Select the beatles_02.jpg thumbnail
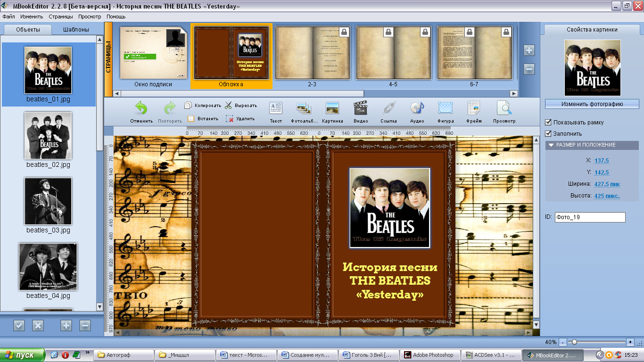This screenshot has width=644, height=362. [48, 136]
